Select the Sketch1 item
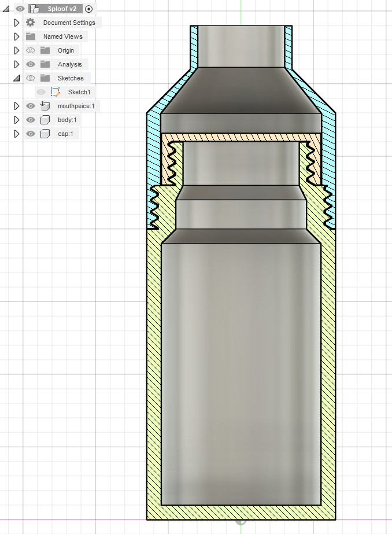 click(x=79, y=92)
